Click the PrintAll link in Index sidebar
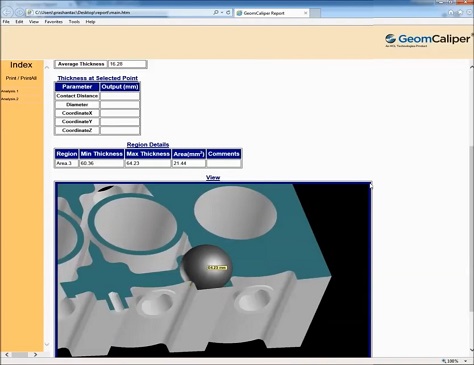 pyautogui.click(x=29, y=78)
